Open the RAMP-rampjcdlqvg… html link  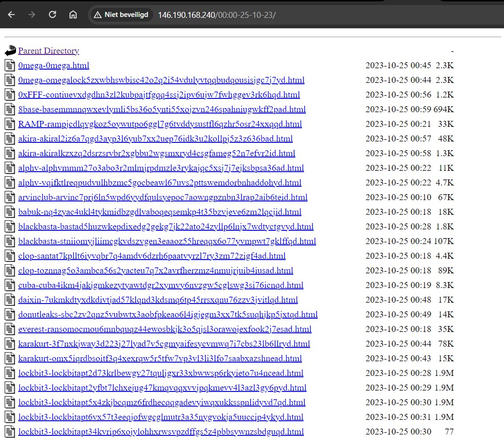click(160, 124)
